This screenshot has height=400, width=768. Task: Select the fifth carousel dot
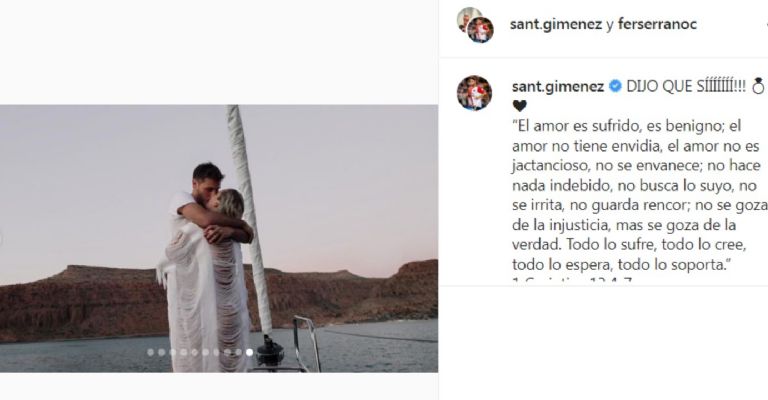tap(194, 352)
